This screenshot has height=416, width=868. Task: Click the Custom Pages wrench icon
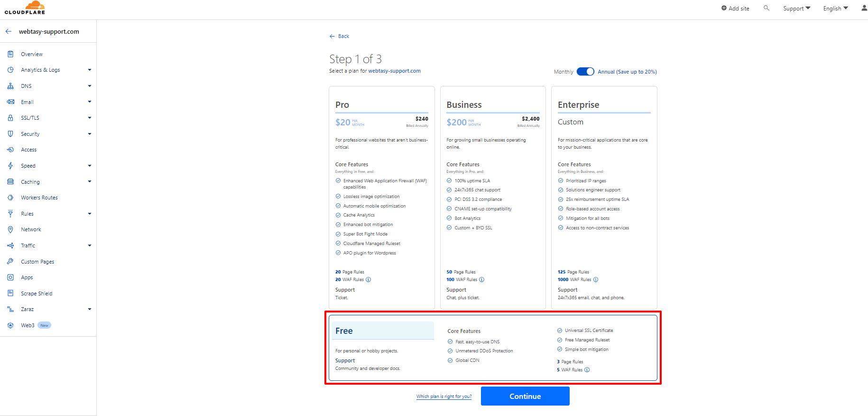point(10,261)
